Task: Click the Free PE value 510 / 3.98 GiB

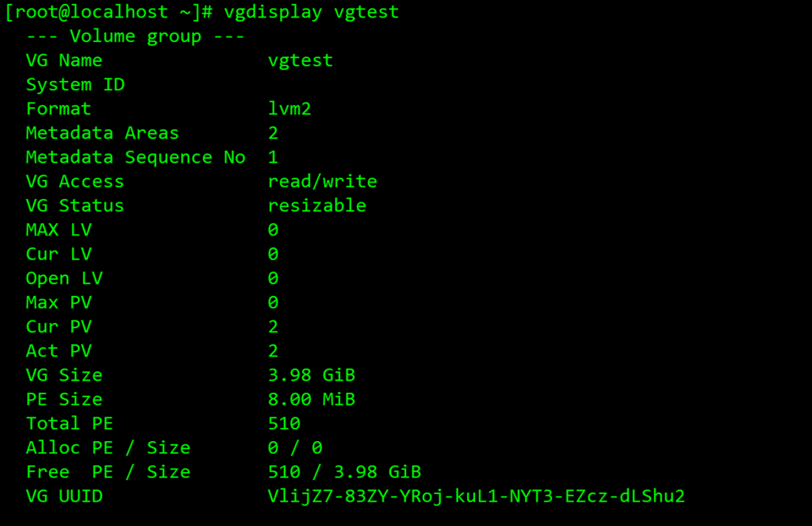Action: [344, 472]
